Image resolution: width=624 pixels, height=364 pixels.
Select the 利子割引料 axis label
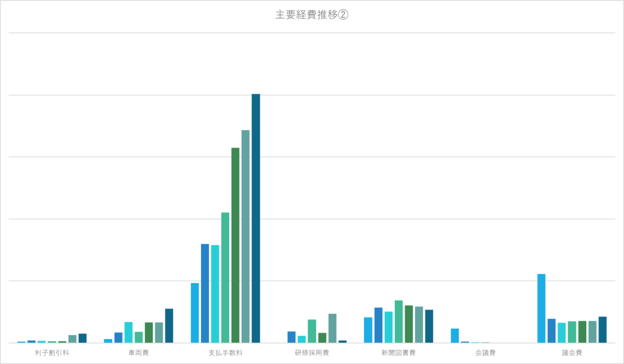52,352
